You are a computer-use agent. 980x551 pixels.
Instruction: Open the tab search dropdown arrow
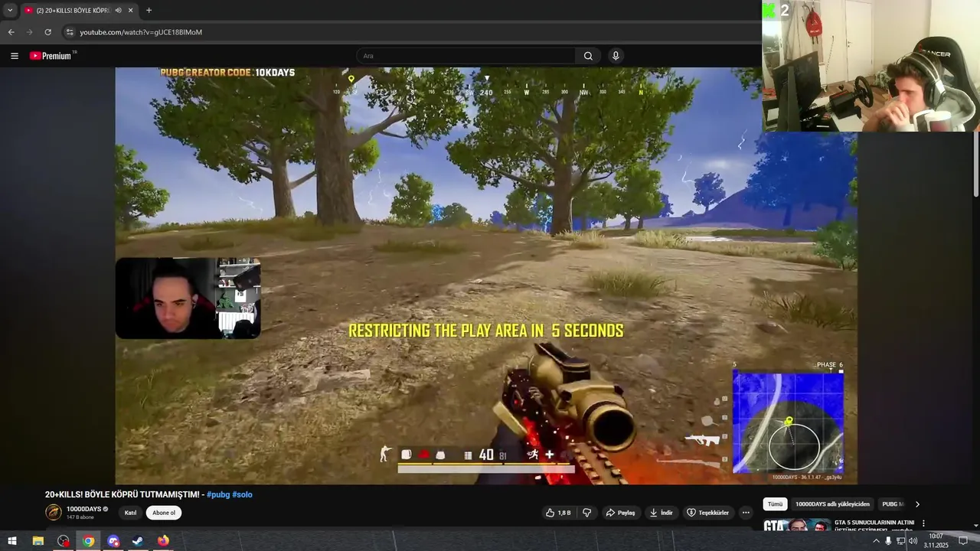click(10, 10)
